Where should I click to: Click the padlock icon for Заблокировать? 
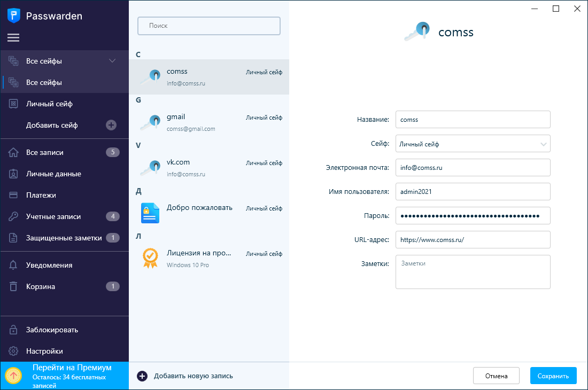pos(13,330)
